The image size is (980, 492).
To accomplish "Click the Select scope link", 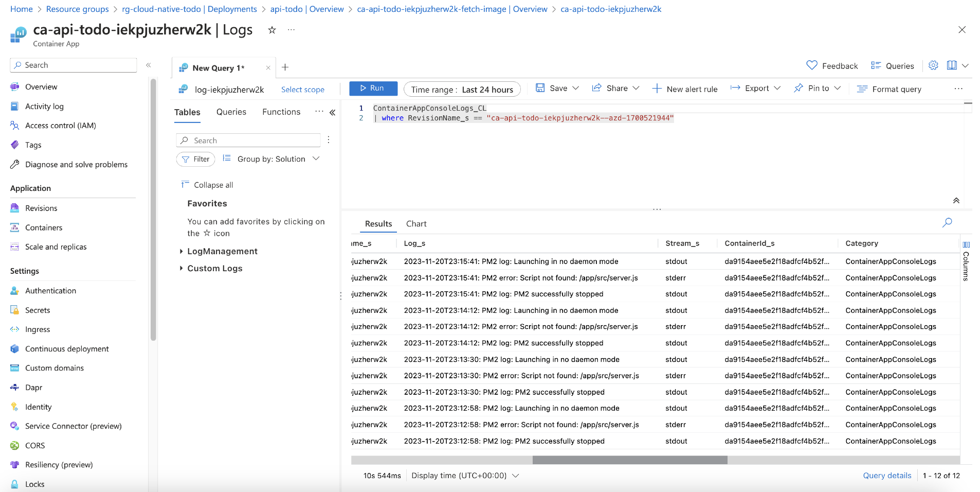I will 302,90.
